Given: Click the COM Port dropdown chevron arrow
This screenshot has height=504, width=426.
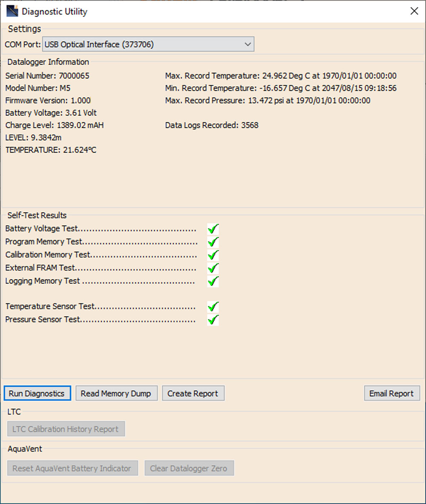Looking at the screenshot, I should click(248, 44).
